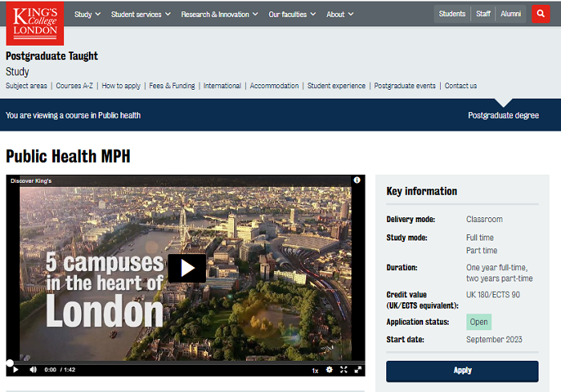Expand the Our faculties menu
561x392 pixels.
click(293, 14)
